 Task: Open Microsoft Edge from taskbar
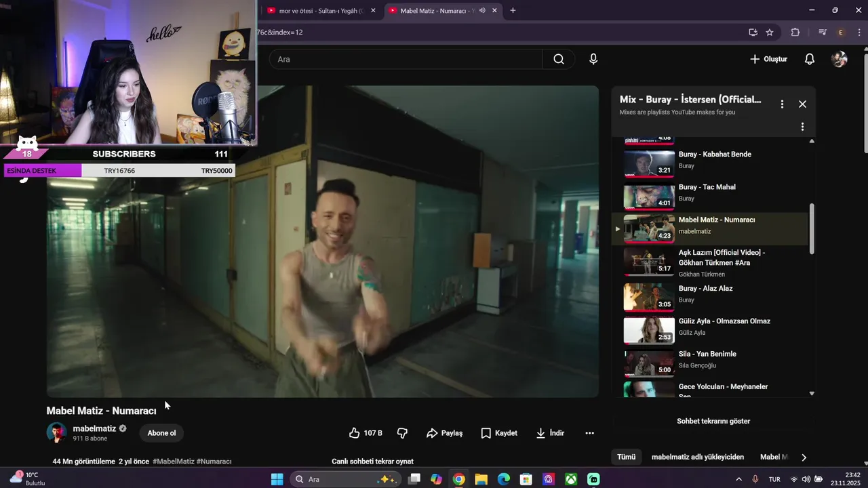(x=503, y=479)
